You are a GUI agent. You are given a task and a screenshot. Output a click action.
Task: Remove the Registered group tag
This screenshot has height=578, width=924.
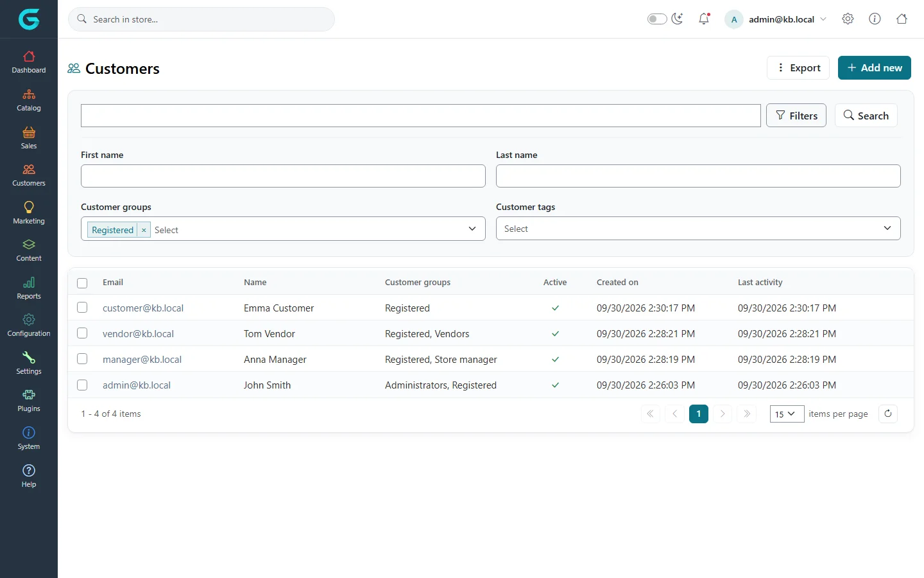(x=144, y=230)
